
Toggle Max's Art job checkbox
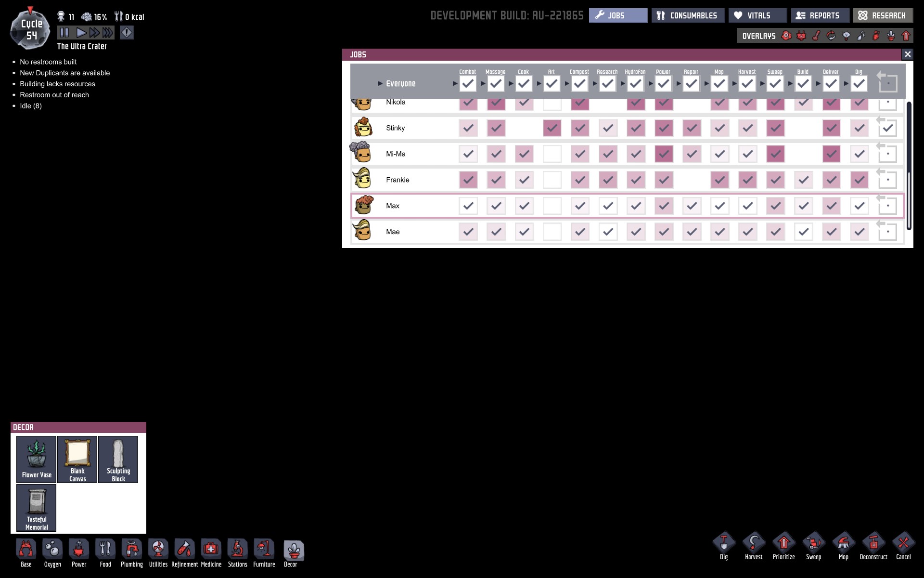tap(552, 206)
